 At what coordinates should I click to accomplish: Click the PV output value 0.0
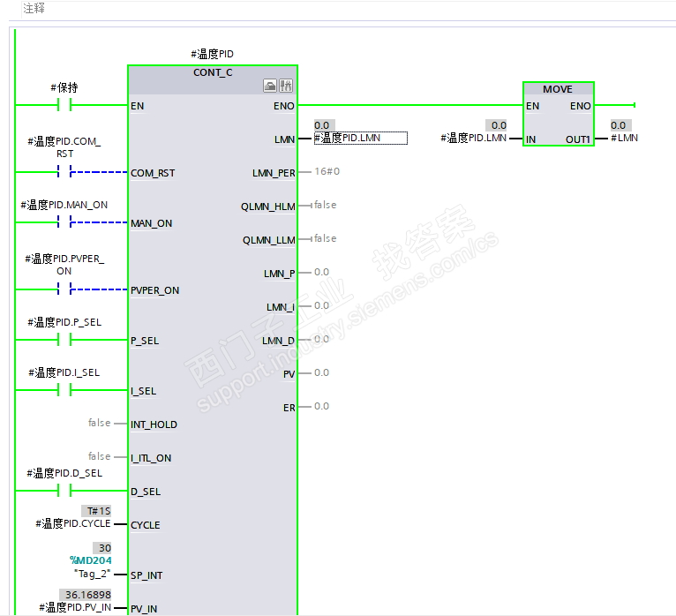point(321,372)
